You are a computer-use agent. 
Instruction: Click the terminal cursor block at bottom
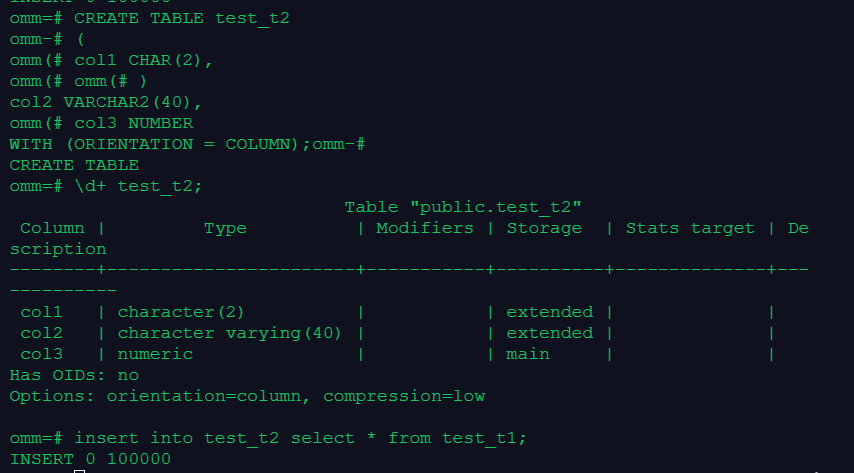[80, 471]
